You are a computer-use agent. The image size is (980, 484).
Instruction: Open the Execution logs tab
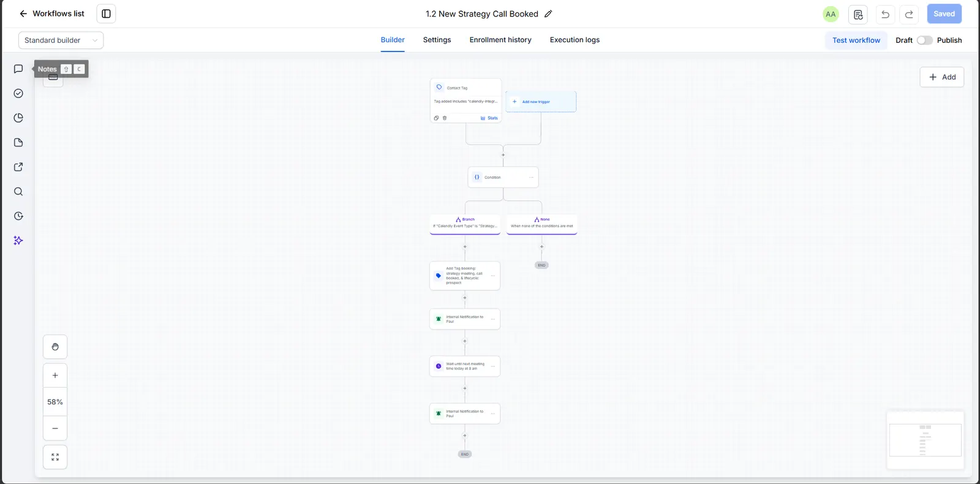point(575,40)
